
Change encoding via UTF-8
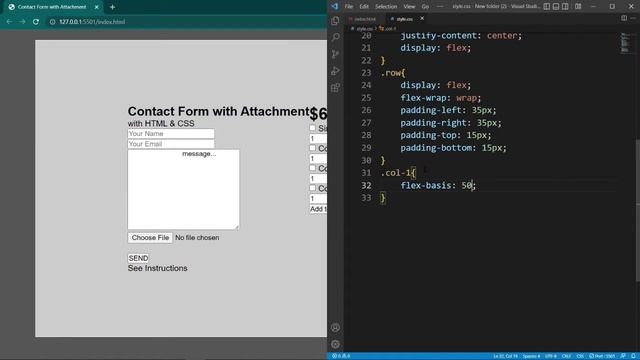(x=551, y=356)
